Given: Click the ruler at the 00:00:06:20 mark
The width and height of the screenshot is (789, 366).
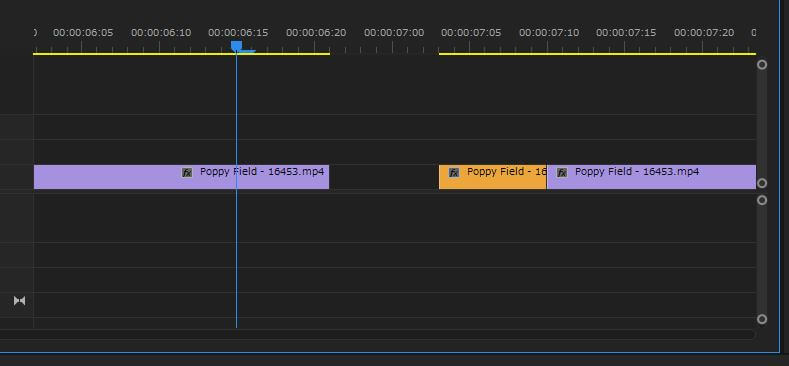Looking at the screenshot, I should click(316, 33).
